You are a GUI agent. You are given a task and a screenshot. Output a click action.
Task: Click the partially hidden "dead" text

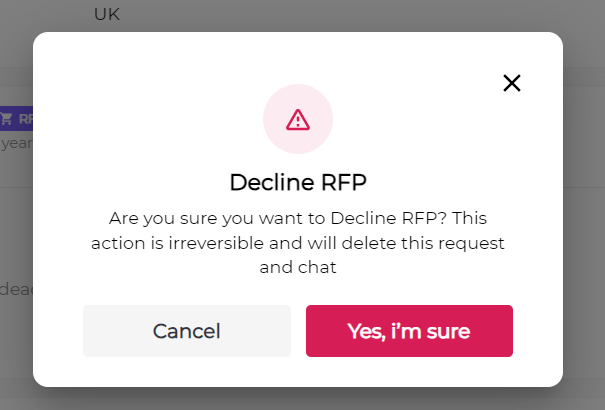point(17,289)
